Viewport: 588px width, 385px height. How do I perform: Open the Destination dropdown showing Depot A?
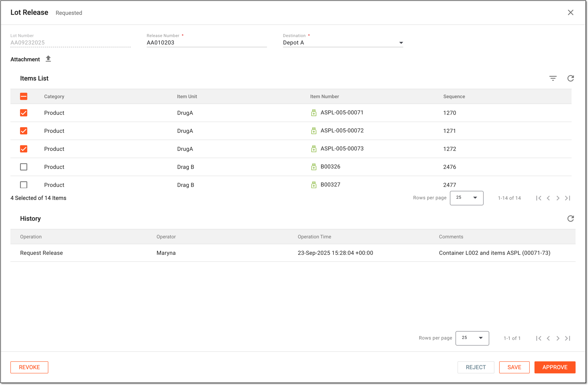343,43
